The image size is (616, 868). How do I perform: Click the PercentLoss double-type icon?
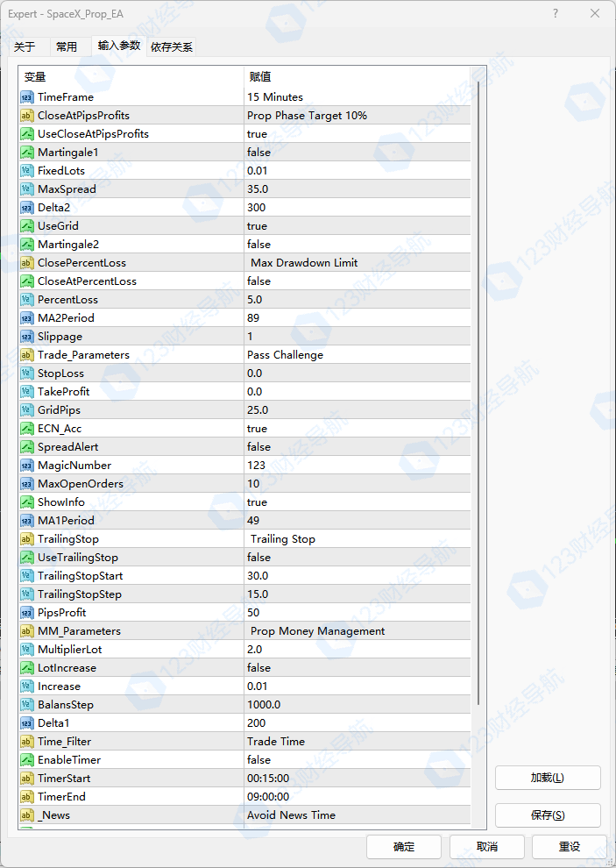[x=26, y=300]
